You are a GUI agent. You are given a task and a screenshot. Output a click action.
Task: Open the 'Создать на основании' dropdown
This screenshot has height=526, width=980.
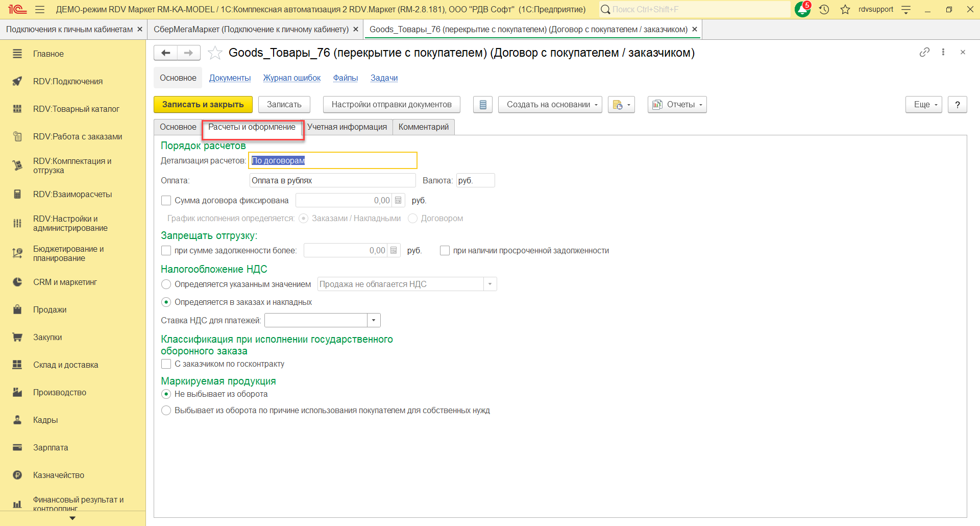point(550,105)
